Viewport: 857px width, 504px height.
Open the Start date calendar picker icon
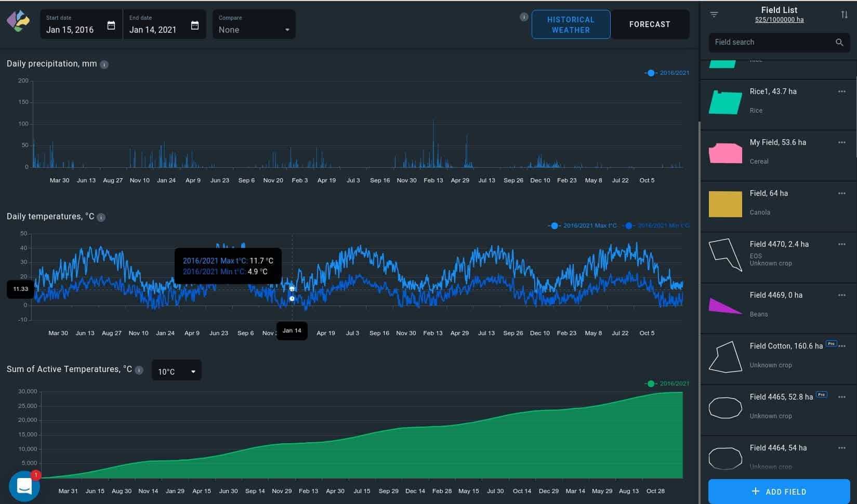[x=111, y=25]
